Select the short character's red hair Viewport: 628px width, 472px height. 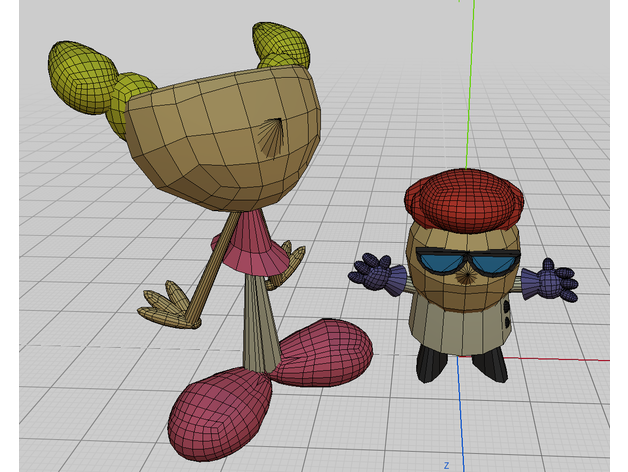point(465,195)
